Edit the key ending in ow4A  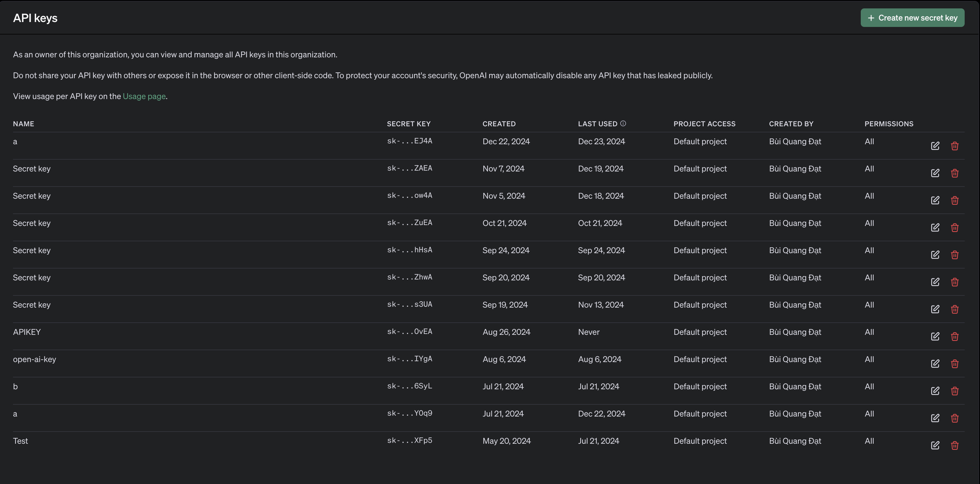click(x=935, y=200)
